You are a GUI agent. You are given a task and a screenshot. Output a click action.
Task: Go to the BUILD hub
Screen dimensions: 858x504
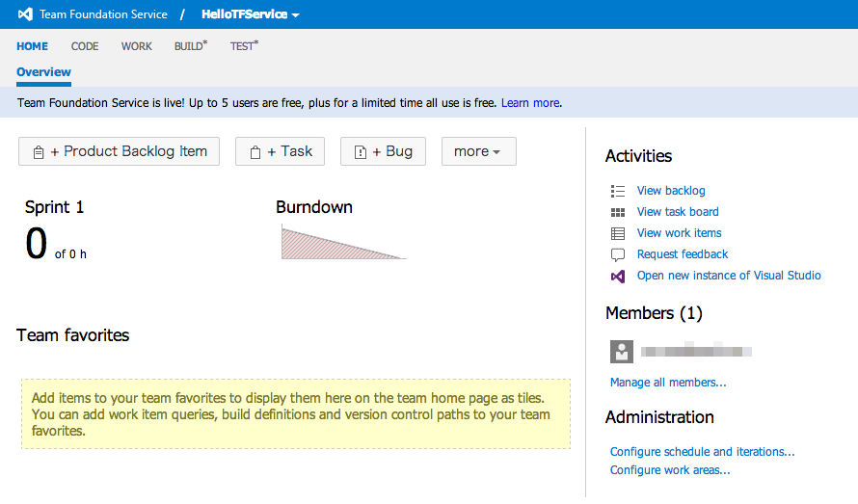[x=190, y=46]
